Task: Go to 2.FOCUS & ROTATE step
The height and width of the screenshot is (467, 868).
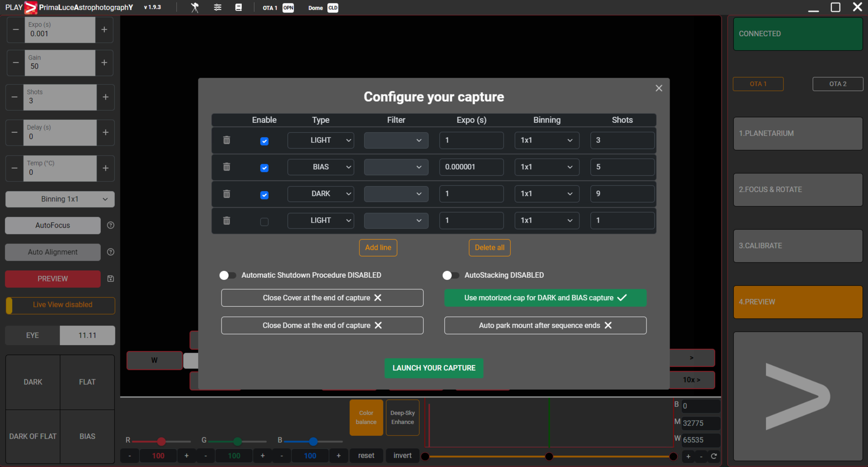Action: 798,190
